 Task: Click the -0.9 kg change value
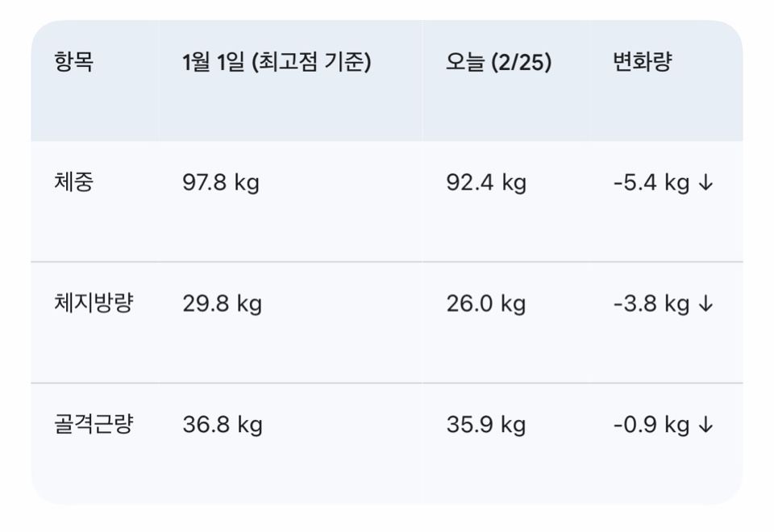pyautogui.click(x=651, y=425)
